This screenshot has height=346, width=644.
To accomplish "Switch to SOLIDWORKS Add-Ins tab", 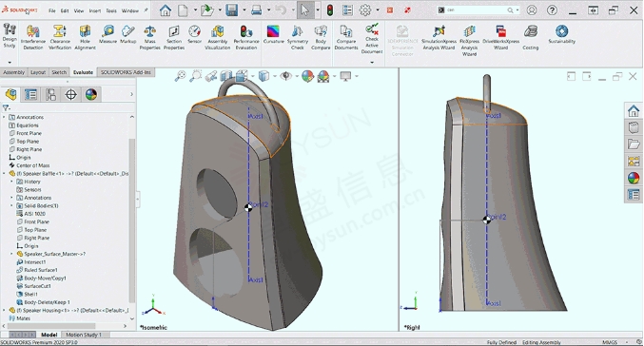I will 126,72.
